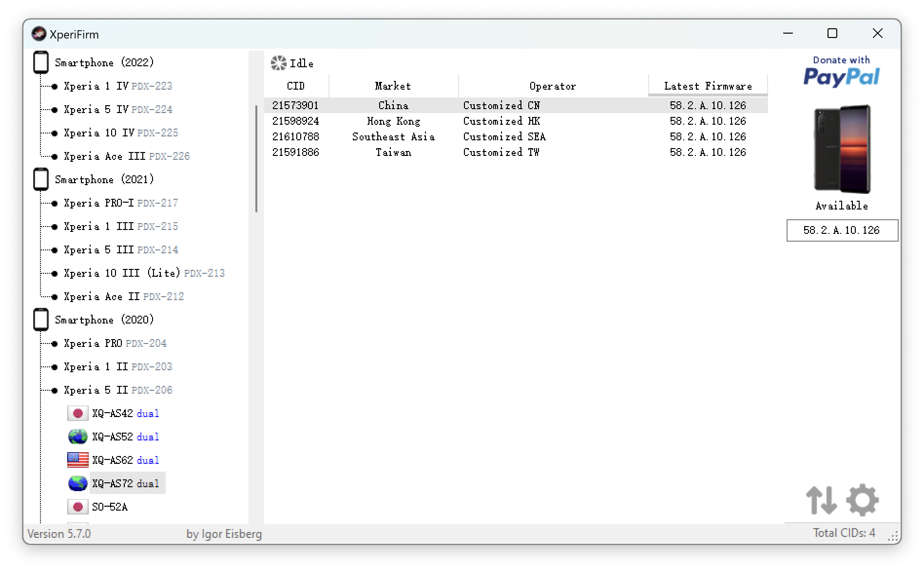The image size is (924, 571).
Task: Click the Idle status spinner icon
Action: (279, 63)
